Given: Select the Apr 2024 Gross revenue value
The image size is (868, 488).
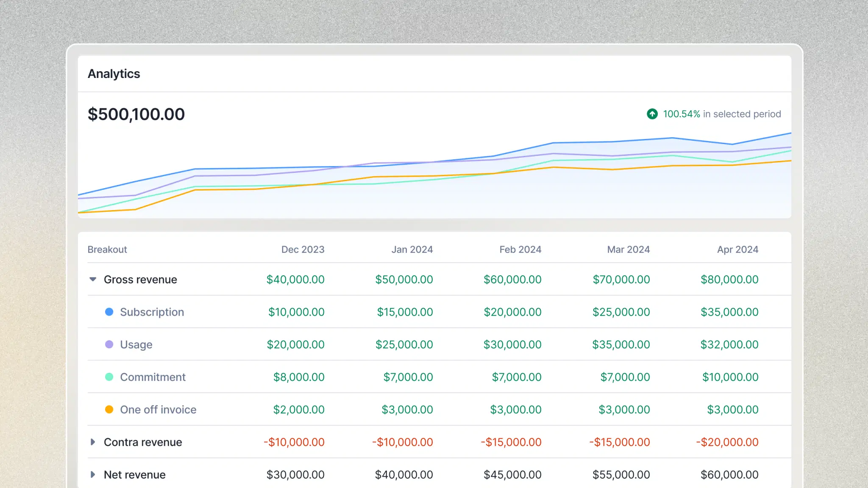Looking at the screenshot, I should [x=730, y=279].
